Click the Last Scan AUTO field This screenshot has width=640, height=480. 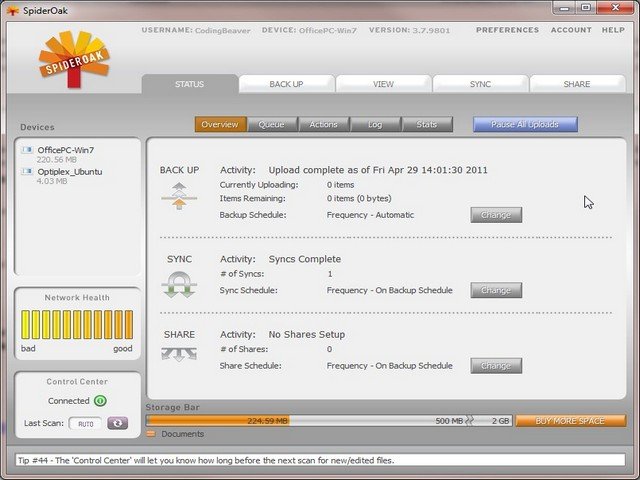[x=85, y=423]
